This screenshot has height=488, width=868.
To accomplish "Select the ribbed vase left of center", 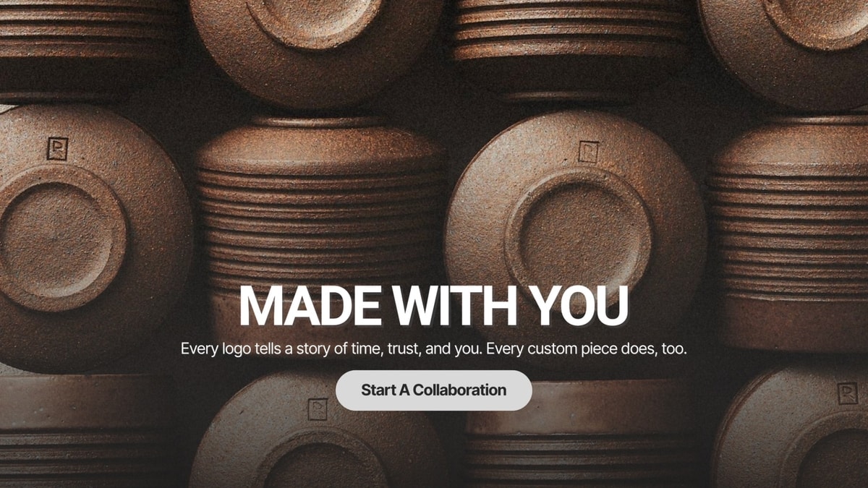I will [320, 217].
